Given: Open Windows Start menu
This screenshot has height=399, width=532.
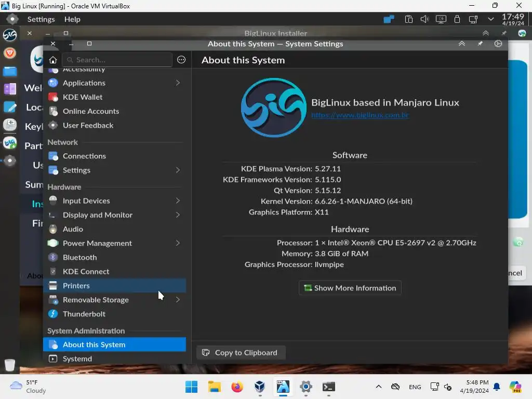Looking at the screenshot, I should pos(191,387).
